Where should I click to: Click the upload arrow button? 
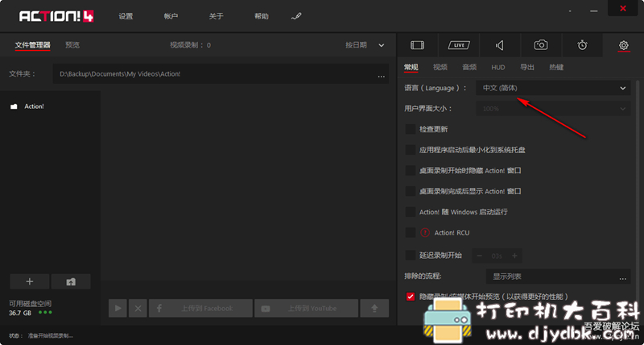click(x=374, y=309)
